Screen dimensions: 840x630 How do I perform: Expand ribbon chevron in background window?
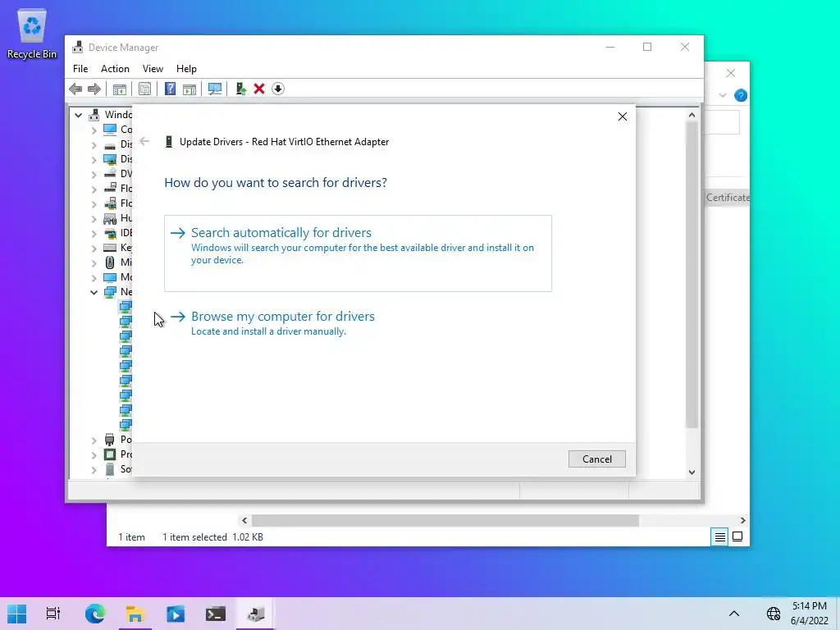pos(723,95)
